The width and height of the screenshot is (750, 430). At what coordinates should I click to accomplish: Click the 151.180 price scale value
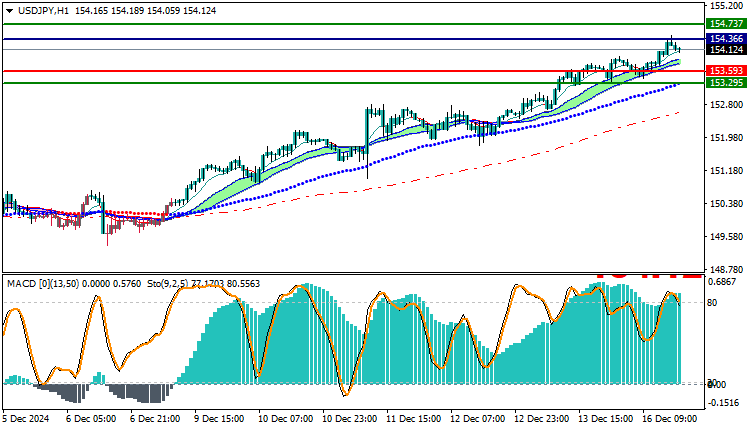pos(727,171)
